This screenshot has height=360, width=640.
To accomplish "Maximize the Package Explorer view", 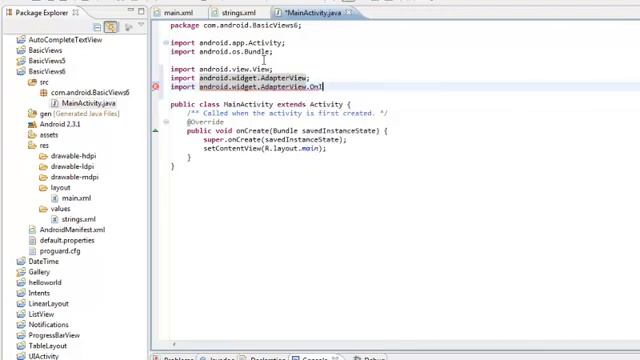I will (x=141, y=11).
